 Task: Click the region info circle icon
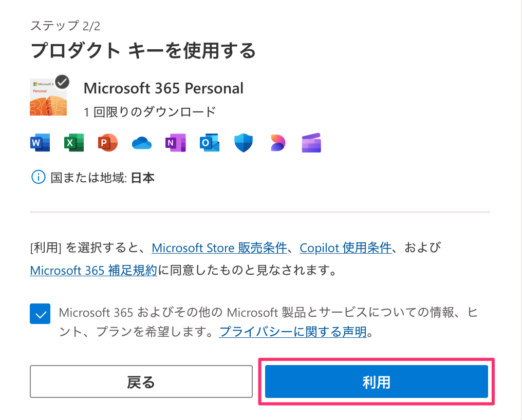tap(39, 177)
